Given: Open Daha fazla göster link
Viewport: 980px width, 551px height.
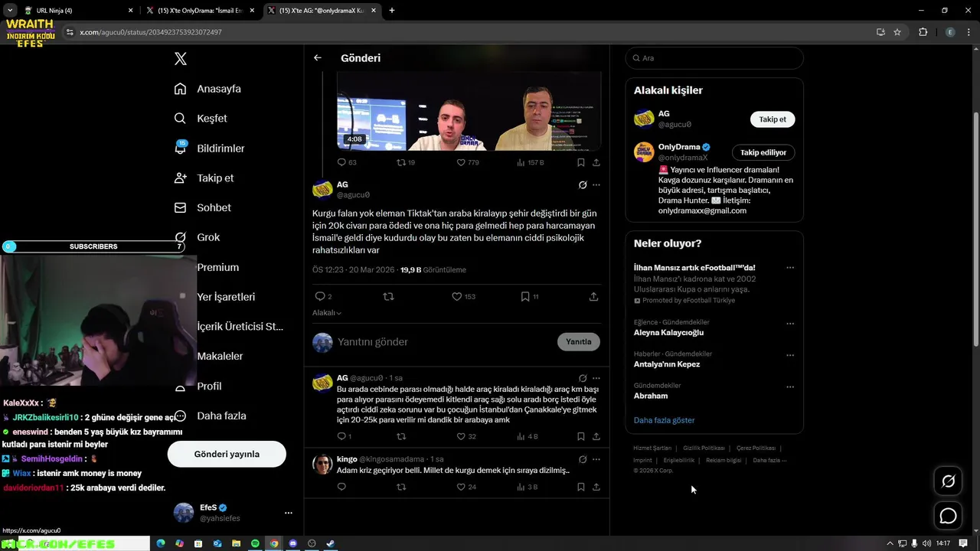Looking at the screenshot, I should click(664, 420).
